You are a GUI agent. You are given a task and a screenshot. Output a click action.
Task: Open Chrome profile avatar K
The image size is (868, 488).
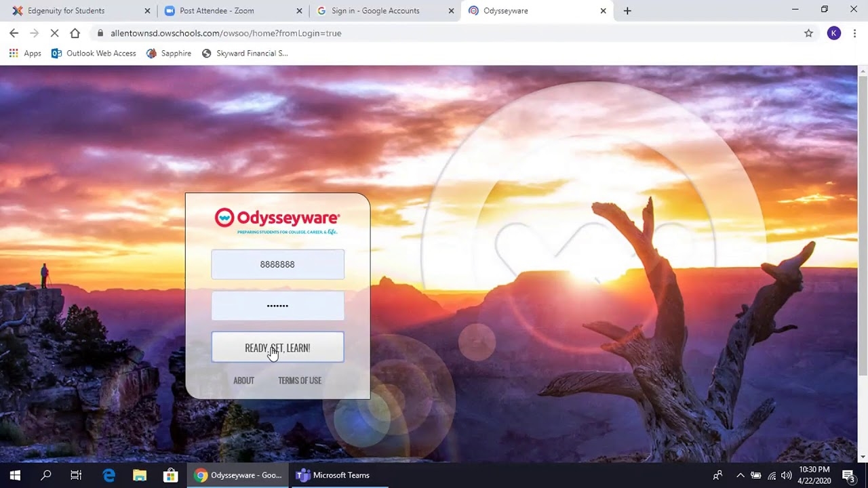pyautogui.click(x=833, y=33)
